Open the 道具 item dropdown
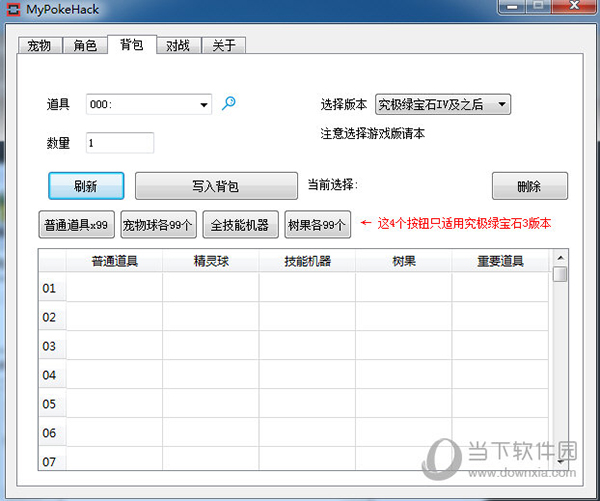 tap(204, 104)
